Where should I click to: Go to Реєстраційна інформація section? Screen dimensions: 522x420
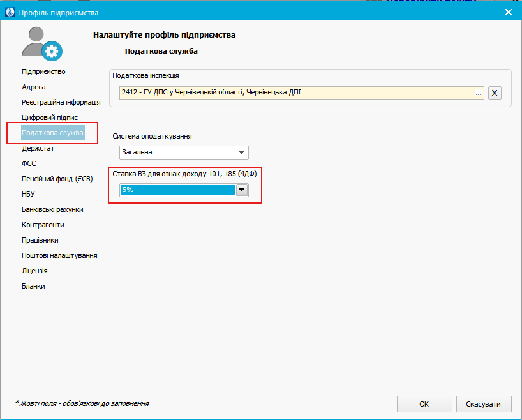(x=61, y=102)
